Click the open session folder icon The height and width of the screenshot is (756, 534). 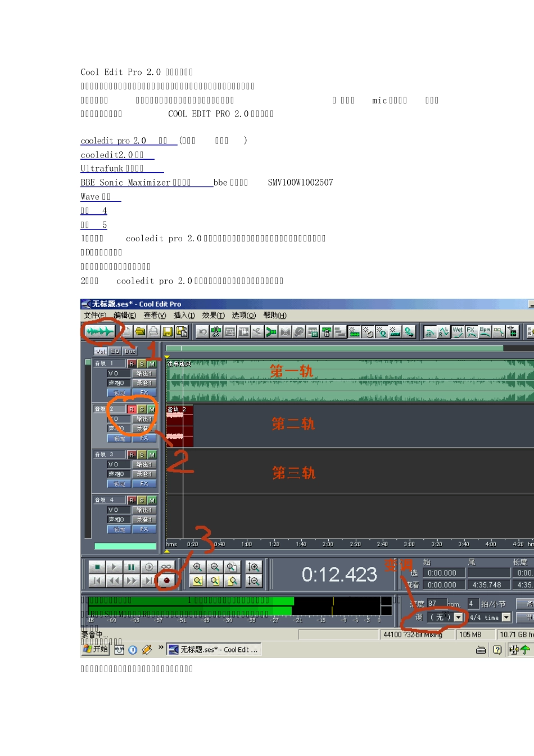[x=141, y=331]
